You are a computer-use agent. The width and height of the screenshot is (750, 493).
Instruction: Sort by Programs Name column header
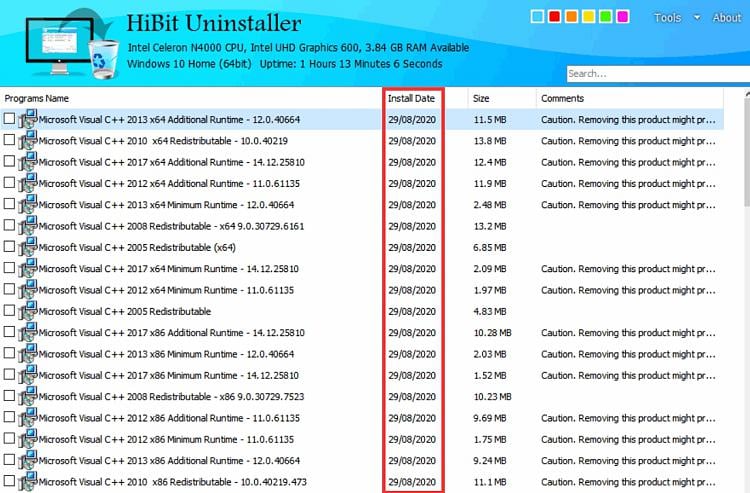(36, 99)
